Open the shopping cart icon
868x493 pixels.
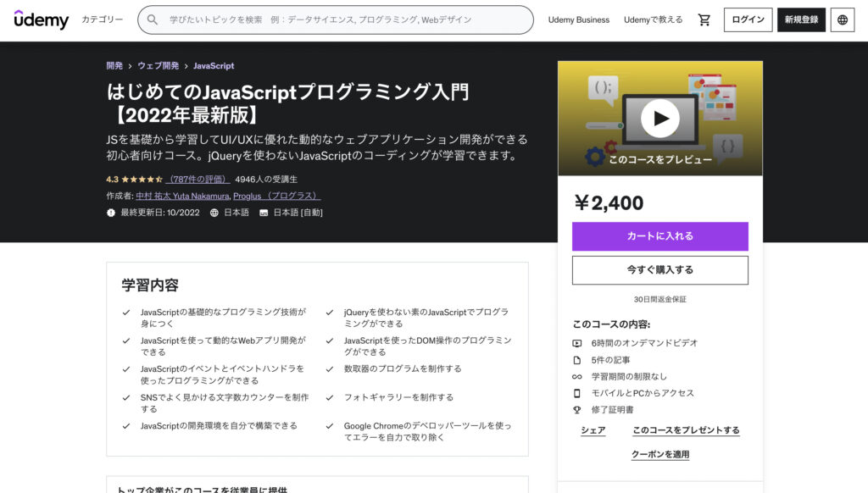coord(704,20)
